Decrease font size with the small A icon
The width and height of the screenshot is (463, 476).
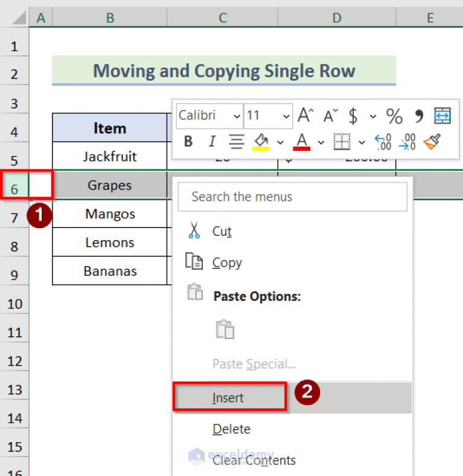(x=330, y=115)
